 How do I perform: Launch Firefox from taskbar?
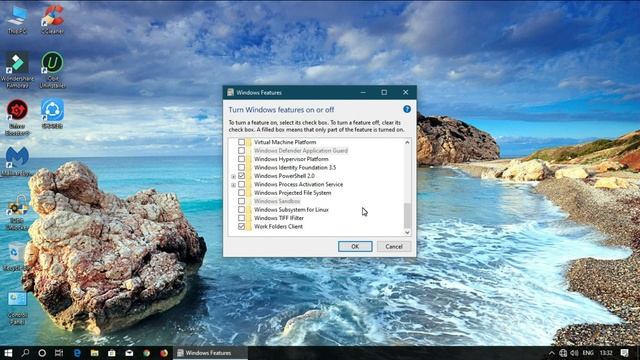[x=164, y=353]
